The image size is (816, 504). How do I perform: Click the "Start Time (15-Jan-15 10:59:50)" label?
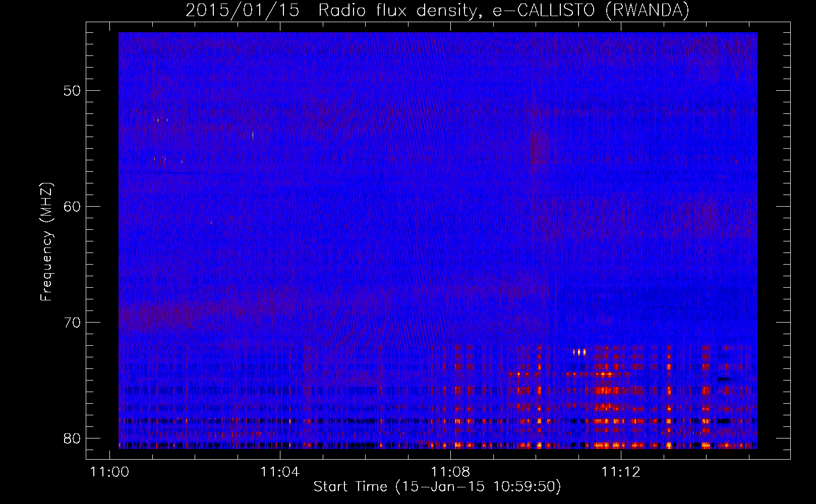click(x=437, y=487)
